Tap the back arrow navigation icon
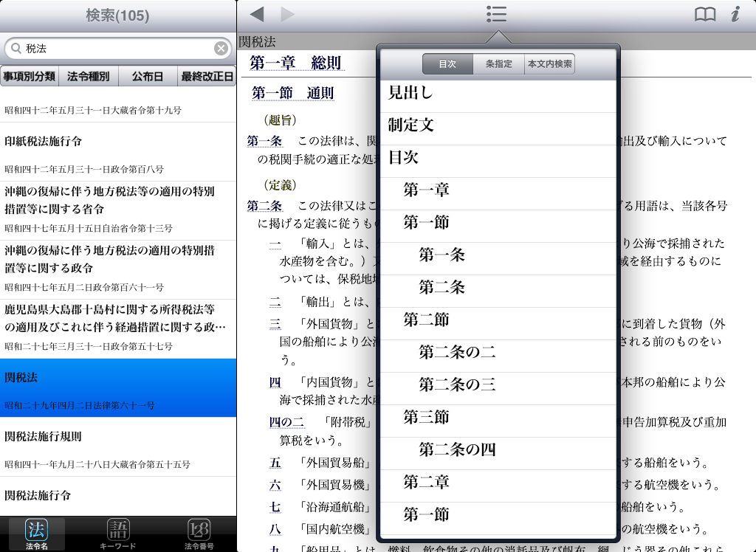756x552 pixels. [x=257, y=15]
